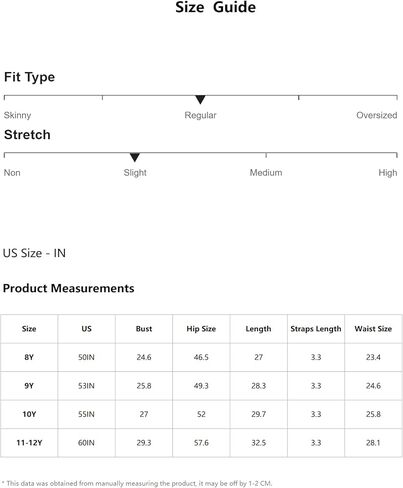This screenshot has height=488, width=403.
Task: Select the Skinny label on Fit Type scale
Action: pyautogui.click(x=17, y=115)
